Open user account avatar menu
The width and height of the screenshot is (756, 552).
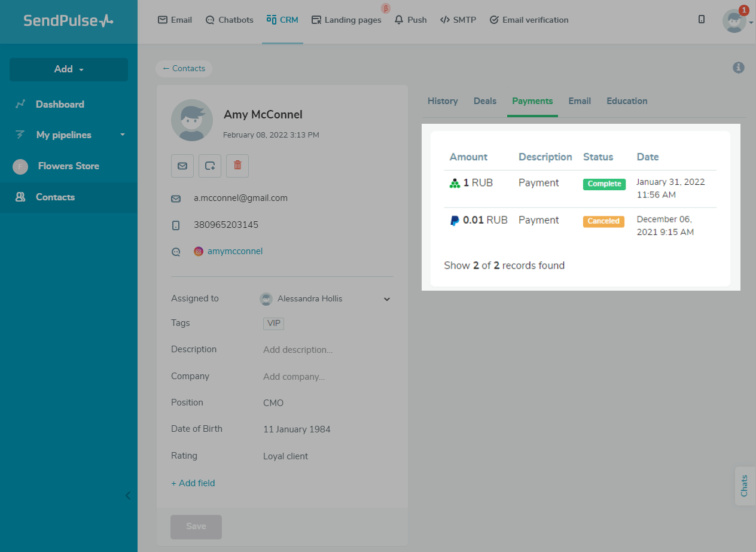(734, 21)
